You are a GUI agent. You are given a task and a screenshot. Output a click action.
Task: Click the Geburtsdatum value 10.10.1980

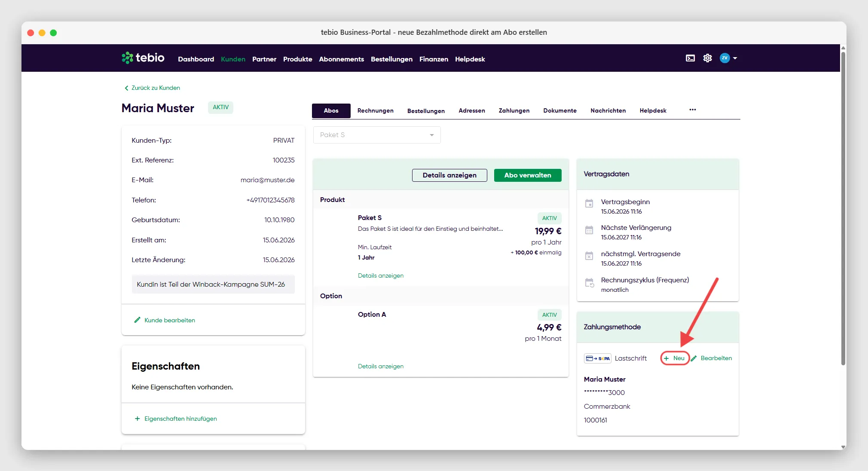click(279, 220)
